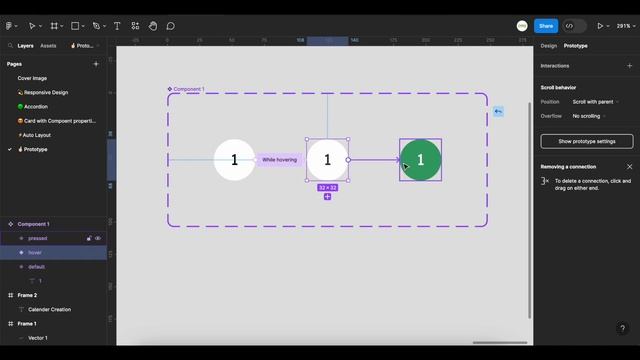Add a new page with plus icon
640x360 pixels.
96,64
